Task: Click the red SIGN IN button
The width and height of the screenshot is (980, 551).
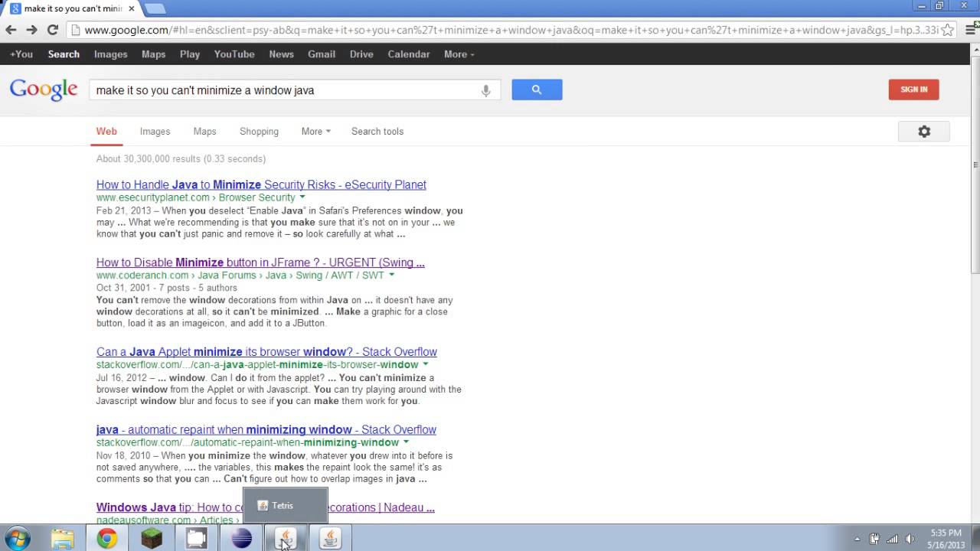Action: pos(914,90)
